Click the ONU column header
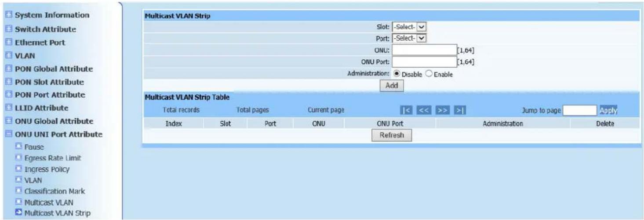Image resolution: width=644 pixels, height=220 pixels. 319,124
